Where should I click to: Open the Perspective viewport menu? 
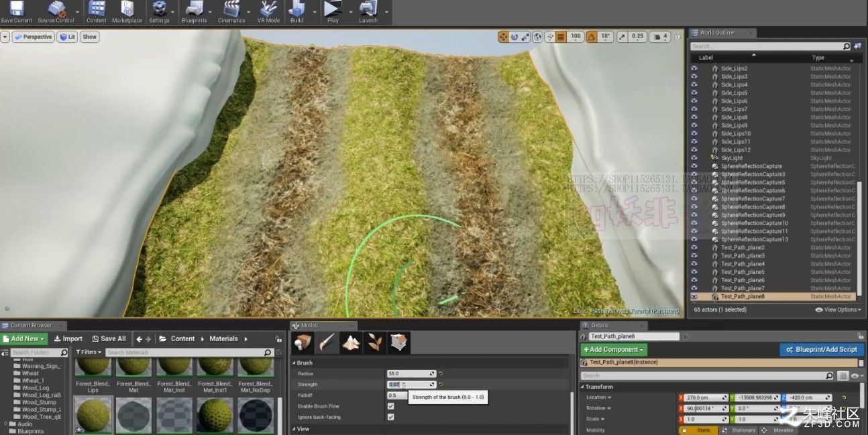(x=34, y=37)
